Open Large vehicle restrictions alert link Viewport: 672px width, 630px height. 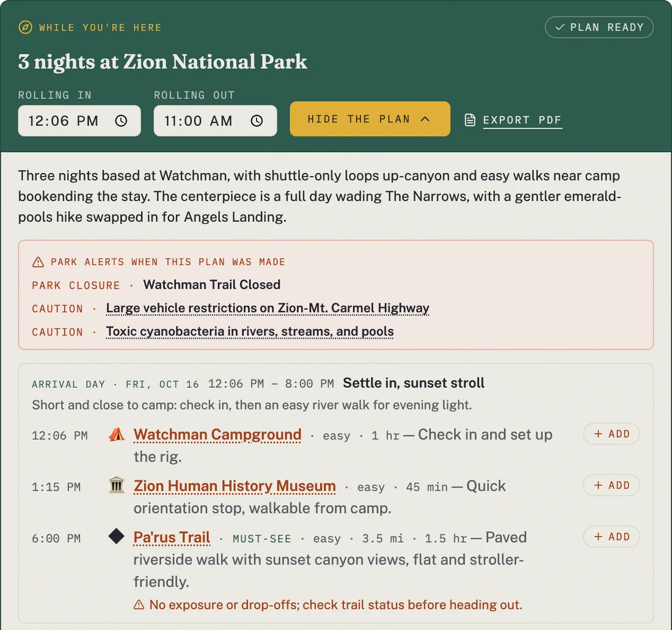point(268,308)
